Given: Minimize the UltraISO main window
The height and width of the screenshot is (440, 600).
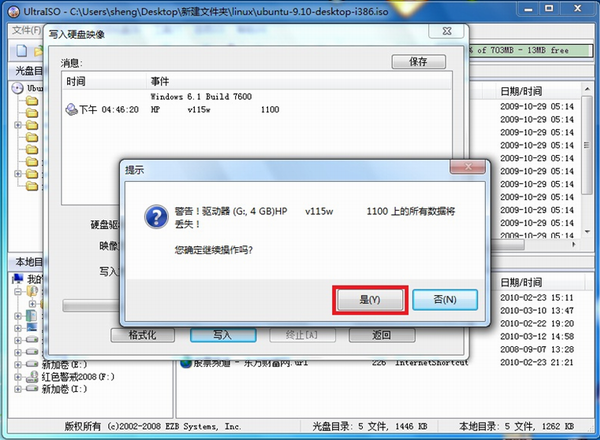Looking at the screenshot, I should point(528,9).
